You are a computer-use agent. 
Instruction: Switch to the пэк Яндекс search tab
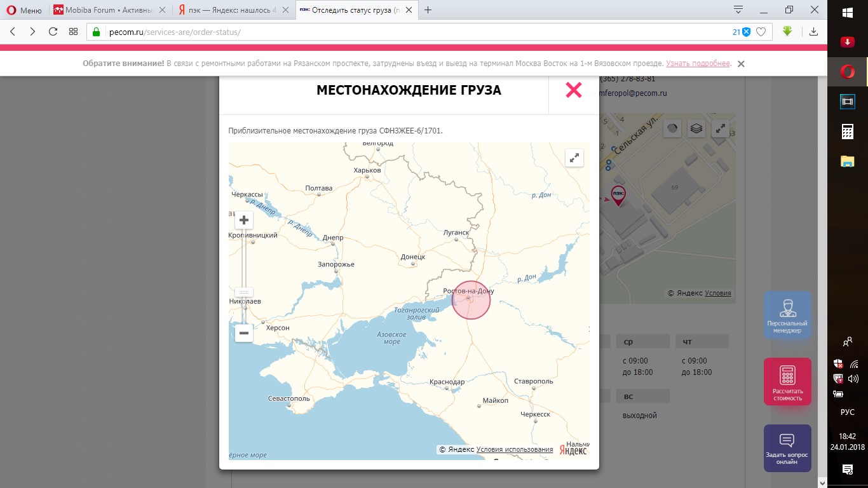(x=233, y=10)
